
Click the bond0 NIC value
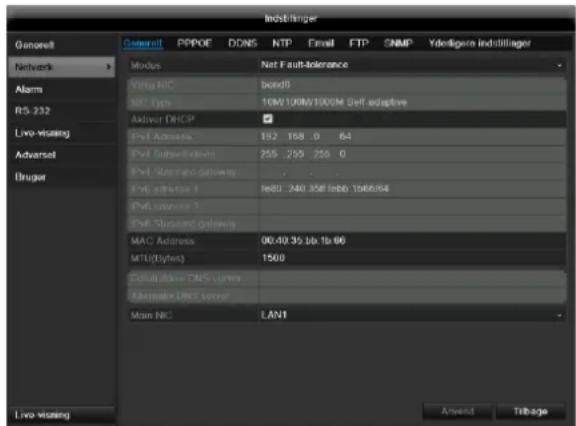[x=276, y=84]
